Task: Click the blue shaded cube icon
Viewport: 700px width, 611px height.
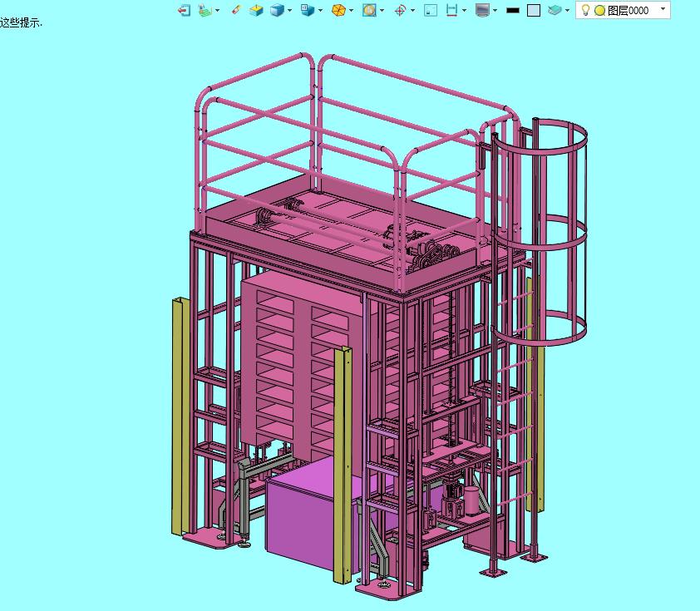Action: 277,10
